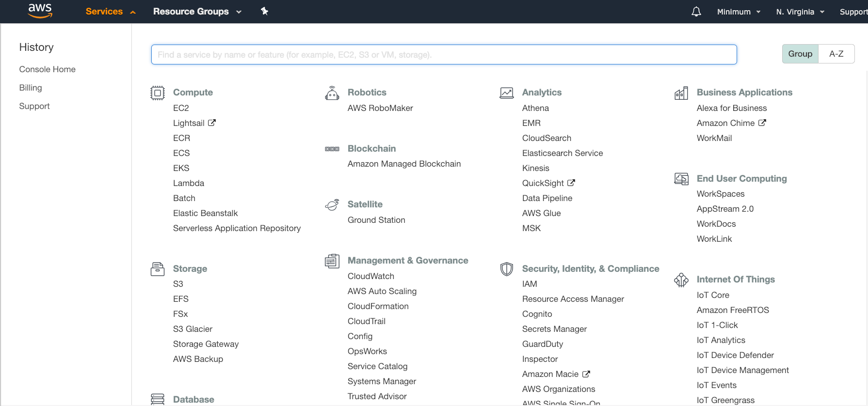This screenshot has width=868, height=406.
Task: Open Elastic Beanstalk
Action: click(206, 213)
